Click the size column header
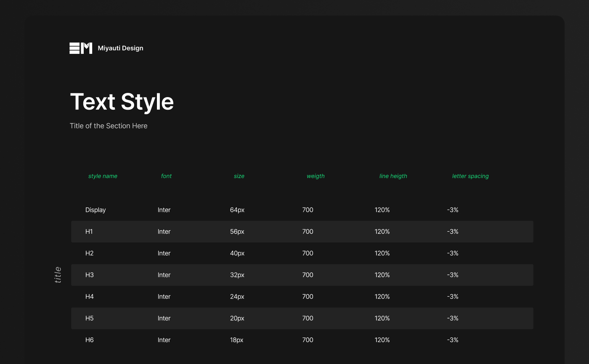This screenshot has width=589, height=364. coord(239,176)
